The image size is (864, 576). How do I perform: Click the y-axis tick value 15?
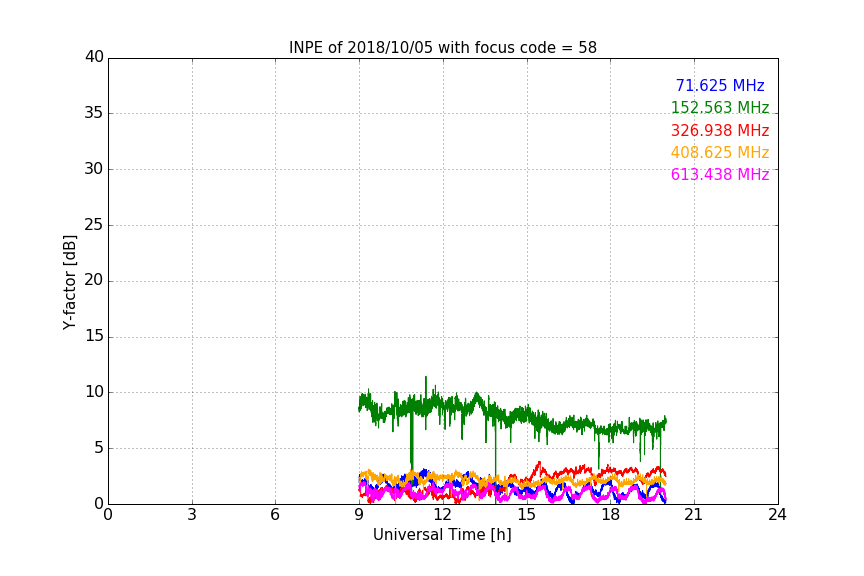point(94,336)
